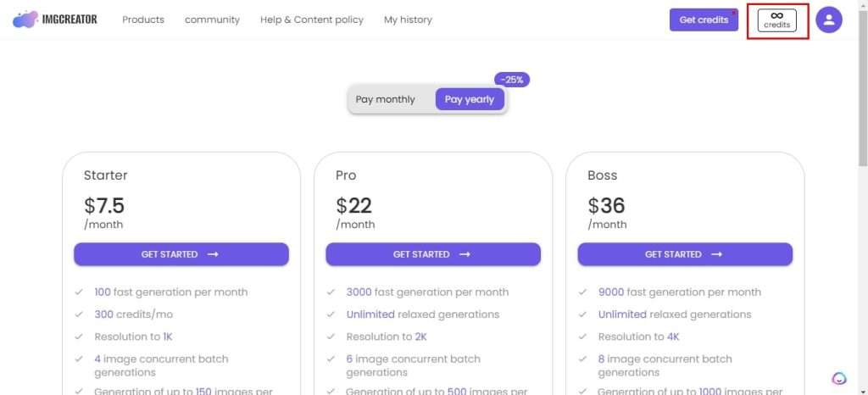
Task: Click the arrow on Boss plan's Get Started button
Action: pyautogui.click(x=716, y=254)
